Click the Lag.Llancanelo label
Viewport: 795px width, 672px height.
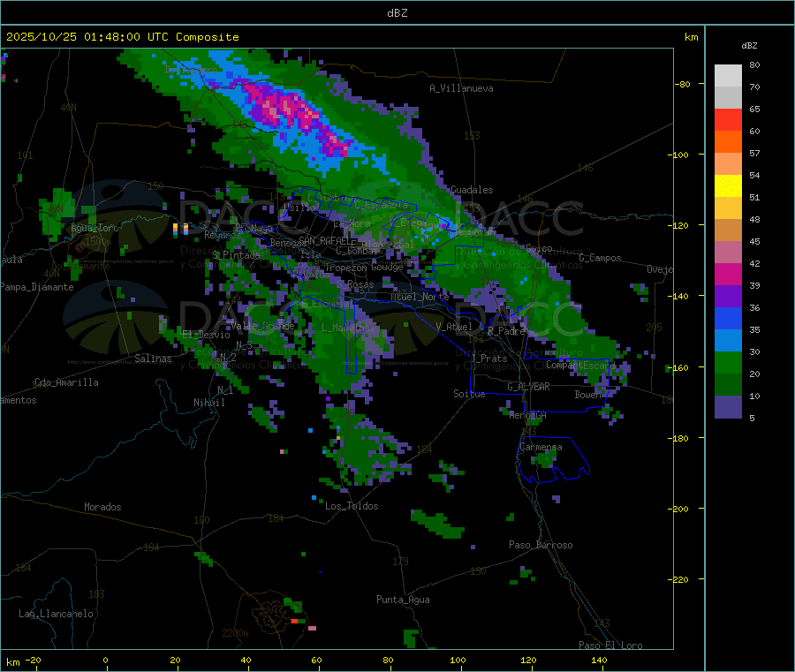click(x=56, y=614)
